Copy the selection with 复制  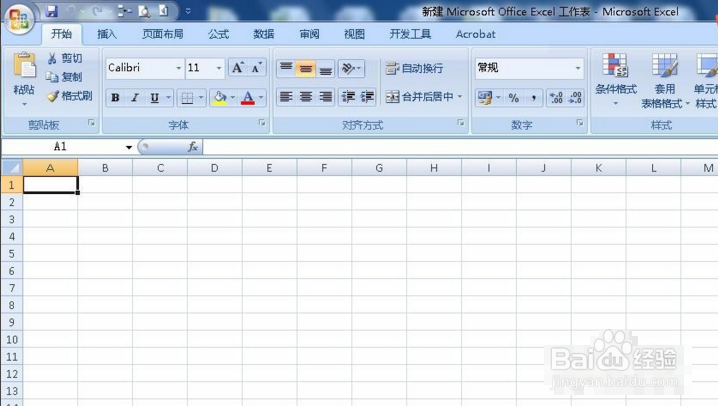64,77
